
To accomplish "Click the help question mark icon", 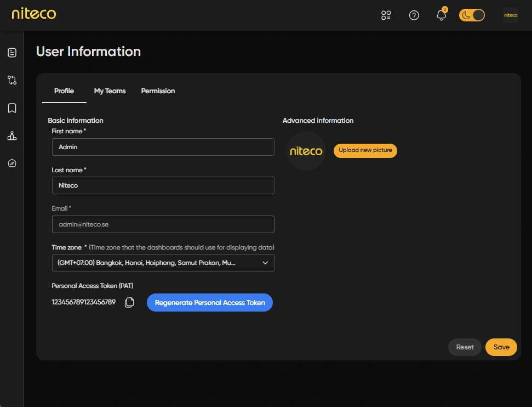I will [414, 15].
